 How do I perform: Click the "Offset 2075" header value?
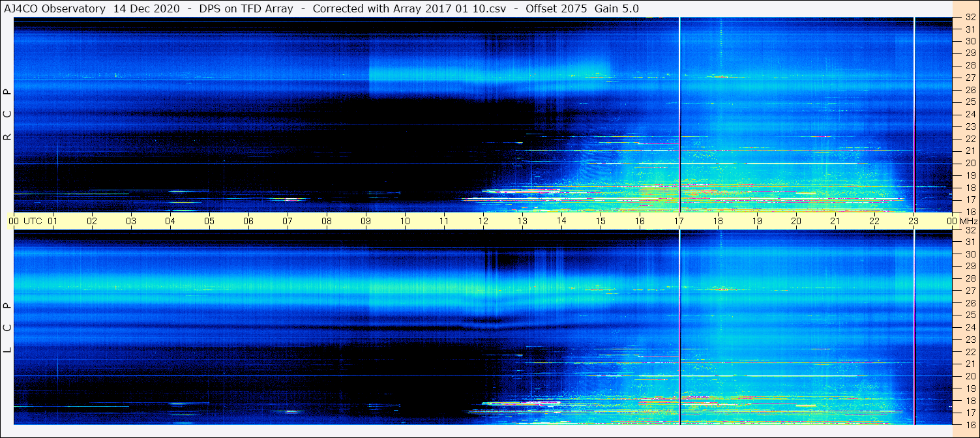556,8
